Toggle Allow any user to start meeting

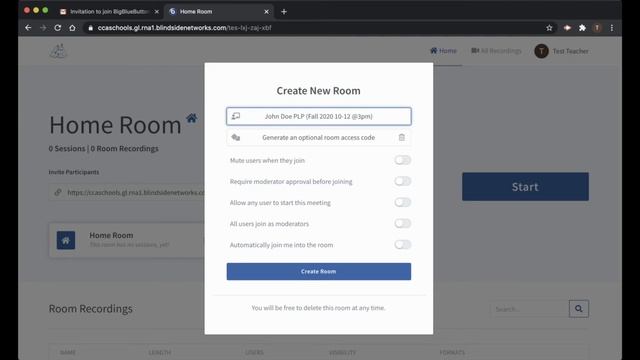point(402,202)
